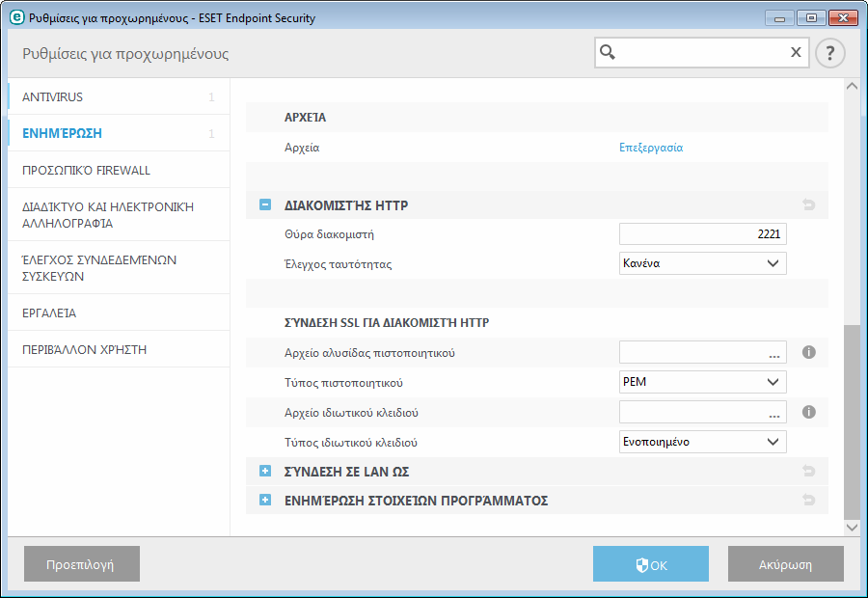Image resolution: width=868 pixels, height=598 pixels.
Task: Minimize the ESET Endpoint Security window
Action: [x=779, y=18]
